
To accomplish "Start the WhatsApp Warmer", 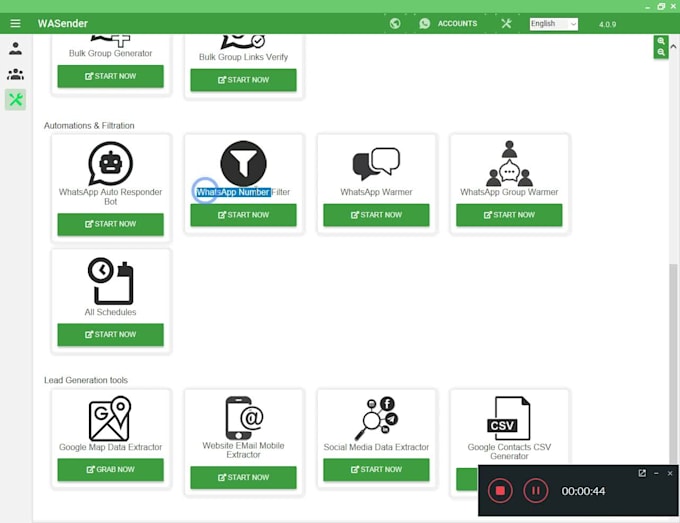I will pos(376,215).
